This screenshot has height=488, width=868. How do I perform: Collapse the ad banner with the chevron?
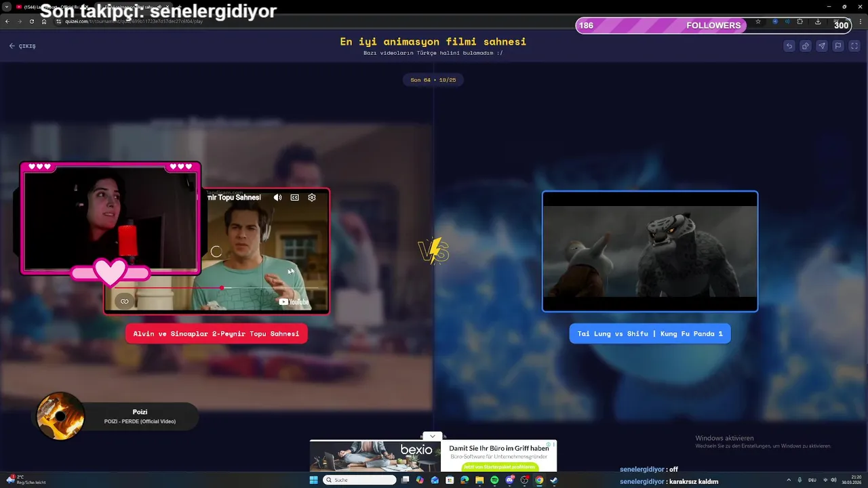[432, 436]
